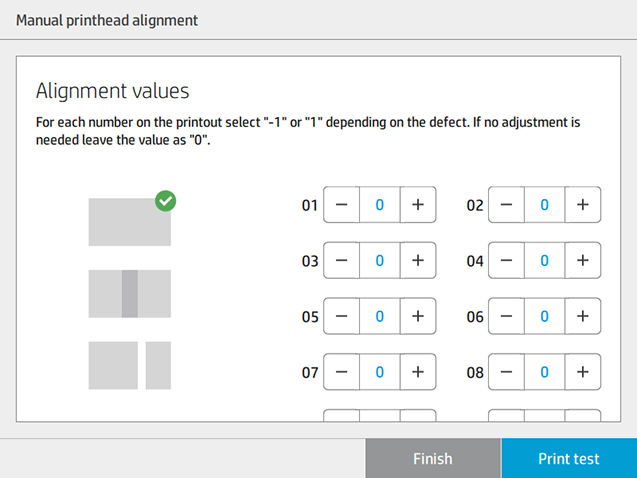Select the correctly aligned sample with checkmark

[x=130, y=221]
